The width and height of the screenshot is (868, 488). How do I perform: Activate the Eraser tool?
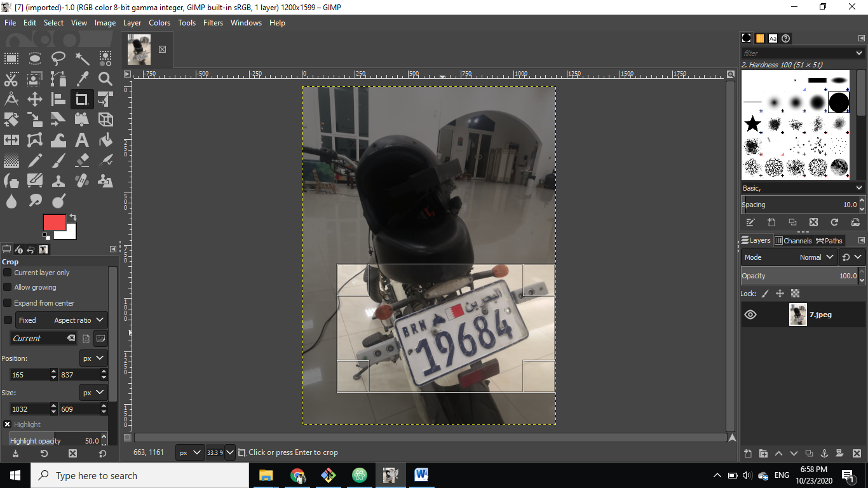82,160
